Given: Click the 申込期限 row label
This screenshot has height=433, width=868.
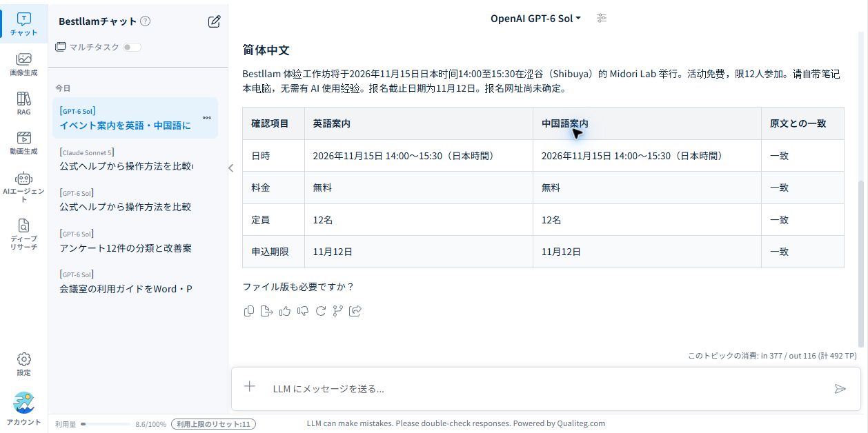Looking at the screenshot, I should 270,252.
